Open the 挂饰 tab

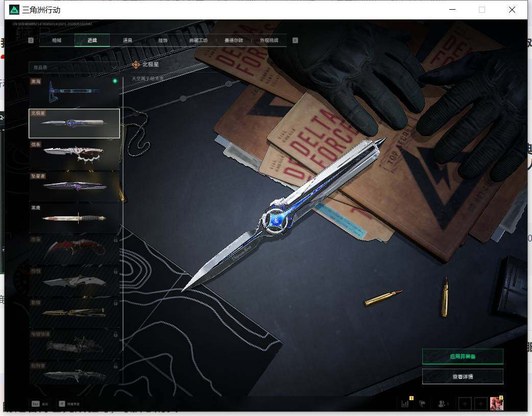tap(163, 40)
